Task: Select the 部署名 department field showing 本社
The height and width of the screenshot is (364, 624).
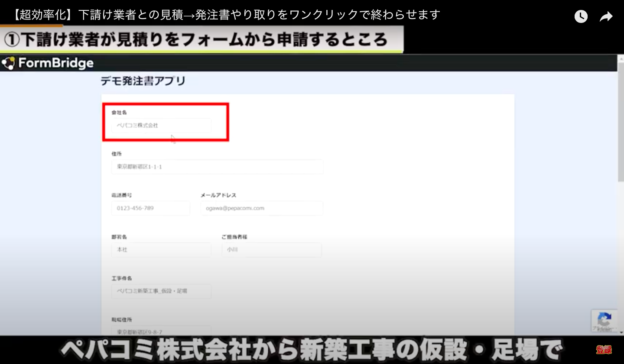Action: click(161, 250)
